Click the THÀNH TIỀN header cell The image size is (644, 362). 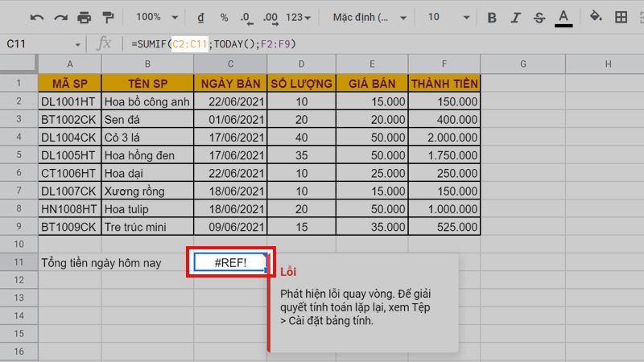point(444,84)
